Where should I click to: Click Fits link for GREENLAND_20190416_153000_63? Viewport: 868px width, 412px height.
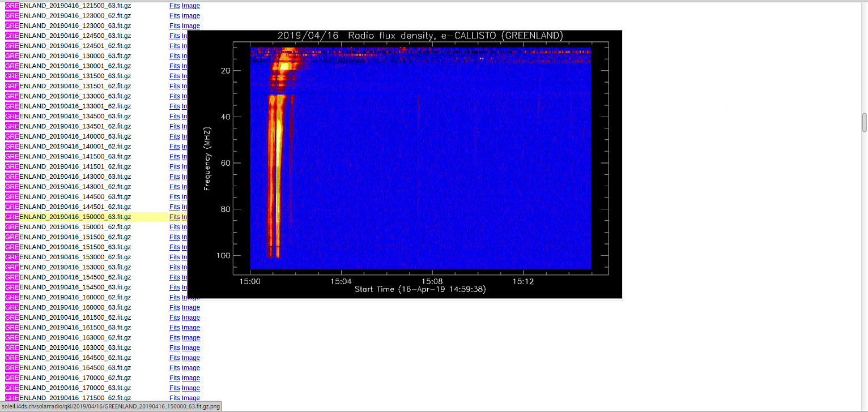point(175,267)
